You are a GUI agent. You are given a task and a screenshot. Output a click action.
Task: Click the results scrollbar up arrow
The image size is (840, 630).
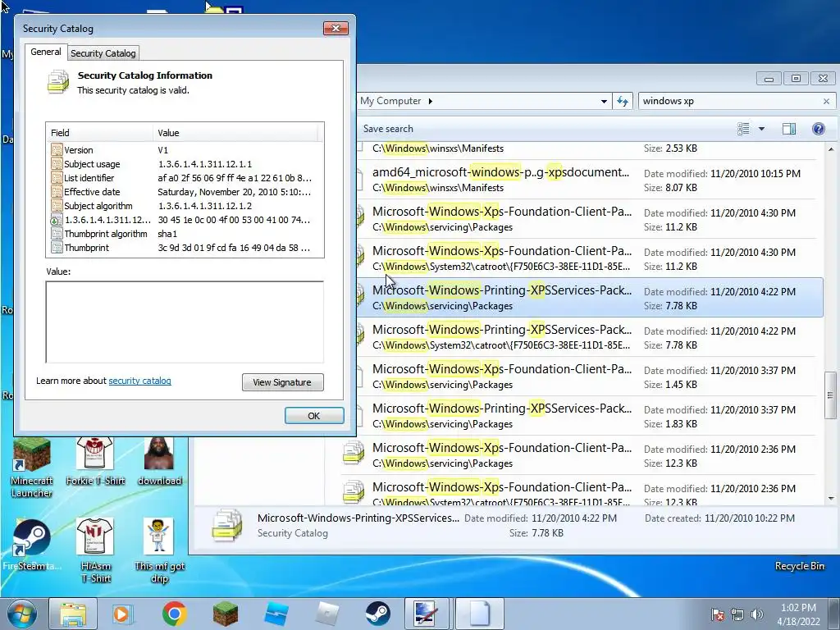point(831,149)
